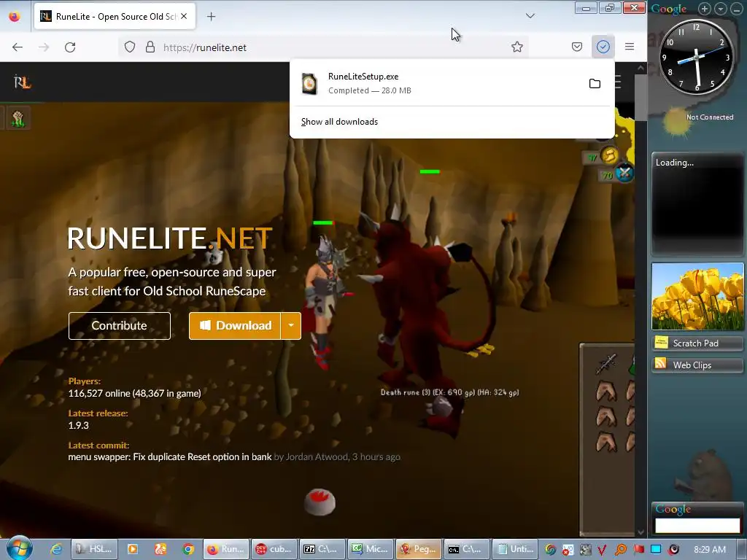Bookmark this page with the star icon
Viewport: 747px width, 560px height.
[x=517, y=47]
